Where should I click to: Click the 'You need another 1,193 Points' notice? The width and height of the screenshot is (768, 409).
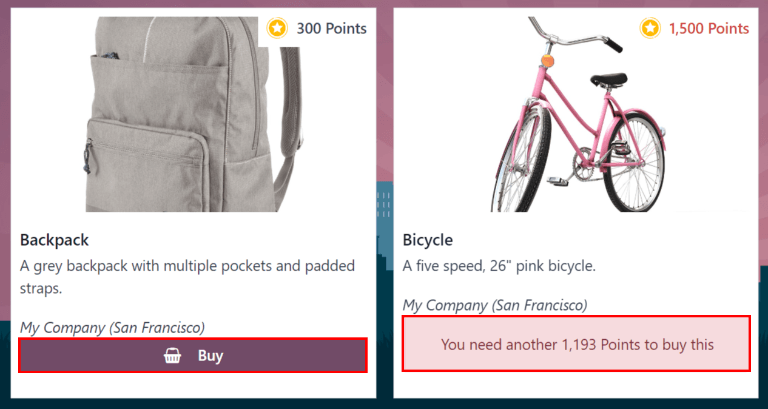(x=576, y=344)
